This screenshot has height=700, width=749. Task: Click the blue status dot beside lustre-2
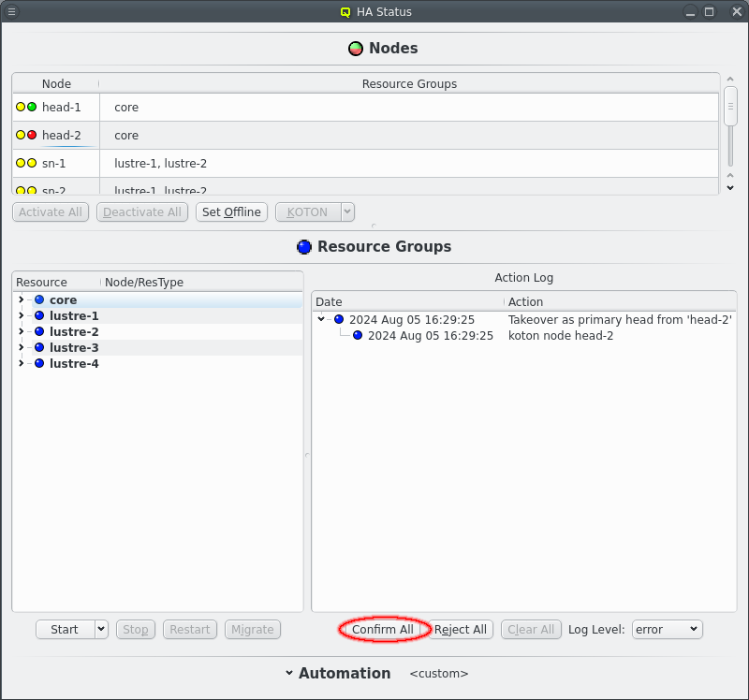tap(39, 331)
